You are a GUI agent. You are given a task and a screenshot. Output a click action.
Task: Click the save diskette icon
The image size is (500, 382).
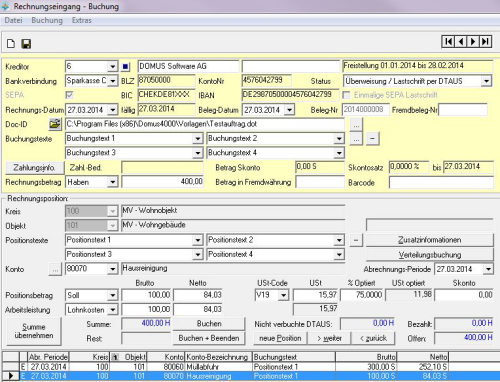pos(26,44)
